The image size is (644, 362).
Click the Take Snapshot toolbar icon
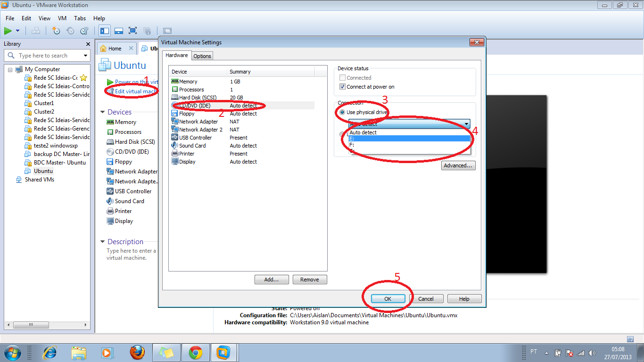[56, 31]
